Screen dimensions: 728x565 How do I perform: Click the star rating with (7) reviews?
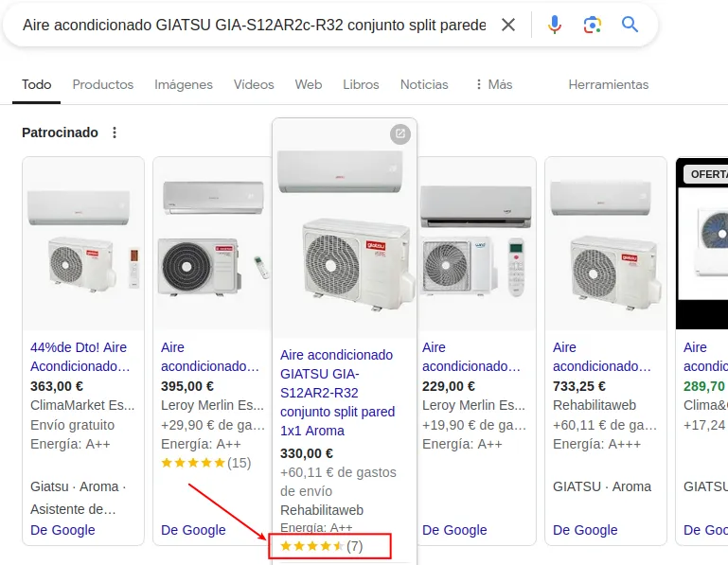(x=321, y=546)
